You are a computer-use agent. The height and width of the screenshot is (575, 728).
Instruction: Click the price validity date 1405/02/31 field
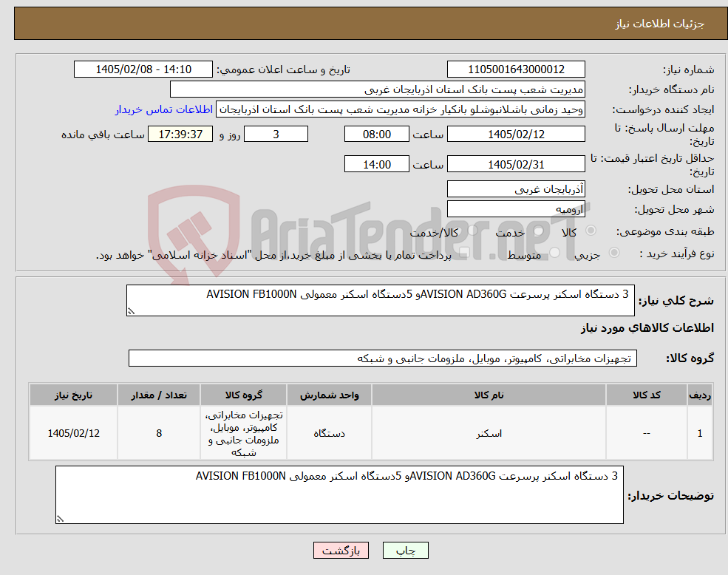click(x=516, y=164)
